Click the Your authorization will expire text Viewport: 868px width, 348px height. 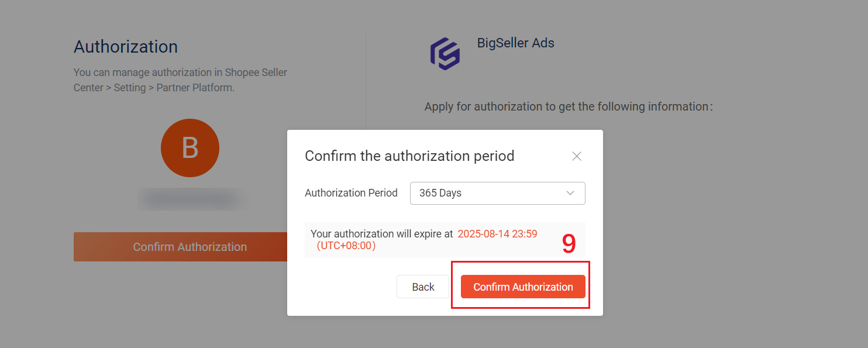click(x=381, y=234)
